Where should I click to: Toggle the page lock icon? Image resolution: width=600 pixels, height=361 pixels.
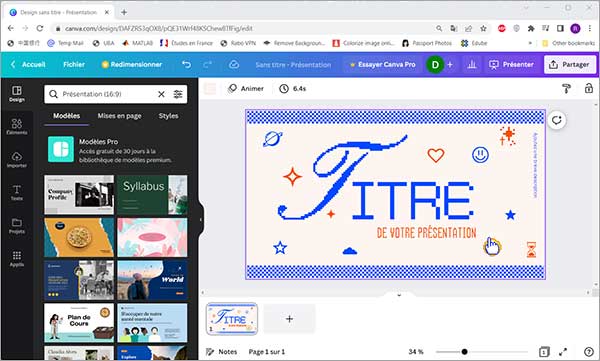[x=589, y=88]
